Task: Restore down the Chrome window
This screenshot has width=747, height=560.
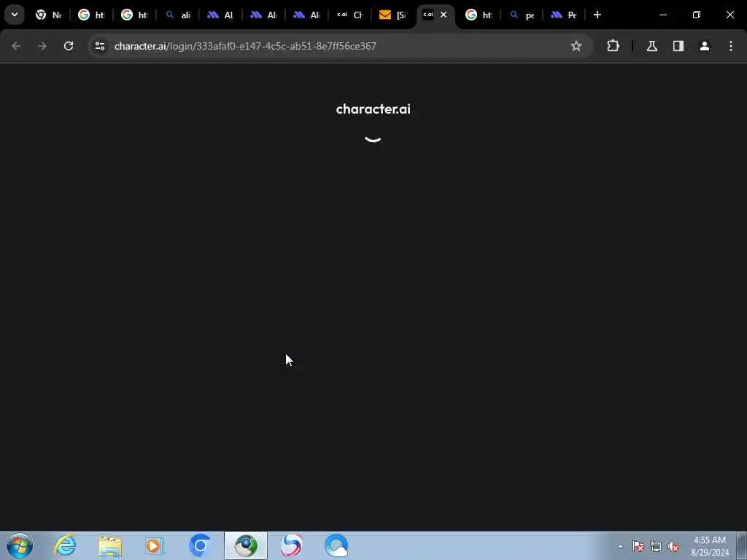Action: click(697, 15)
